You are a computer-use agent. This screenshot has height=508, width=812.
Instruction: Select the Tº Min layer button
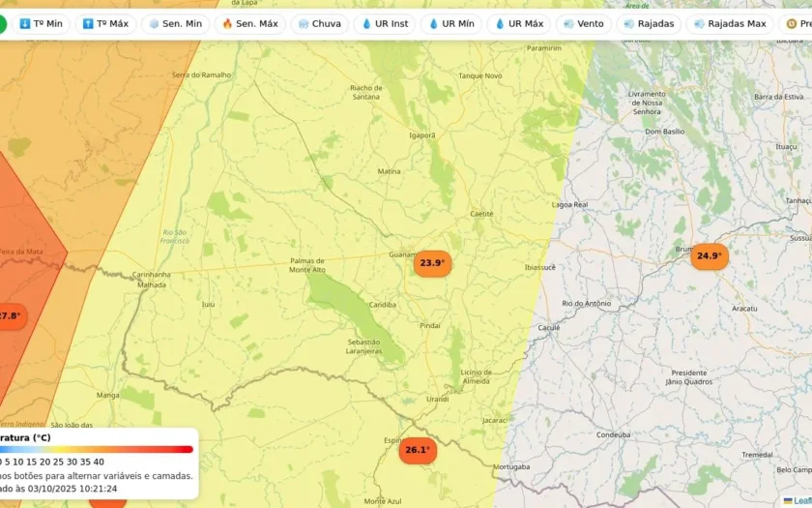click(41, 24)
